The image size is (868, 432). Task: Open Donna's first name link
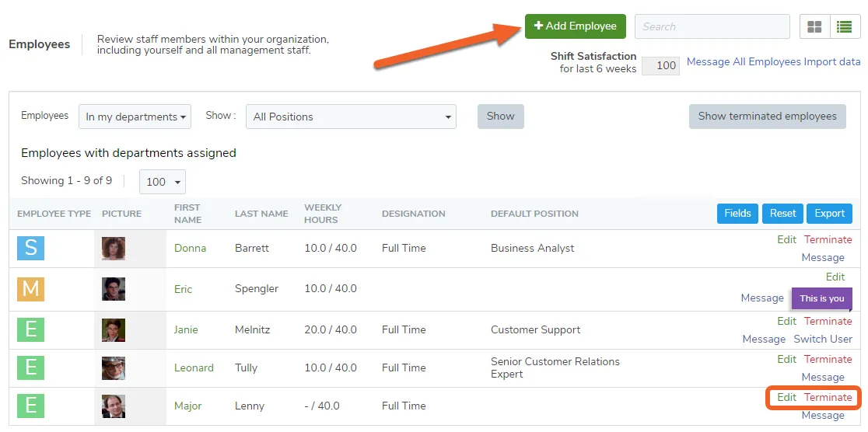coord(190,249)
